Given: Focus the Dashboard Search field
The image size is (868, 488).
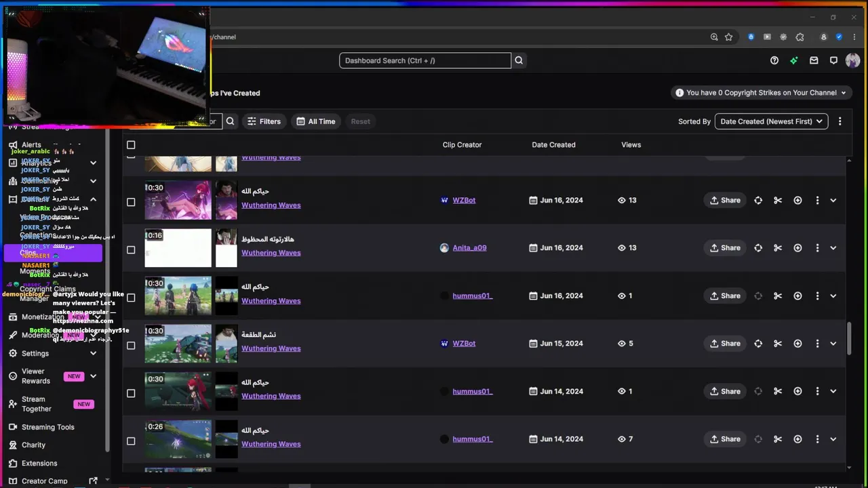Looking at the screenshot, I should 425,60.
